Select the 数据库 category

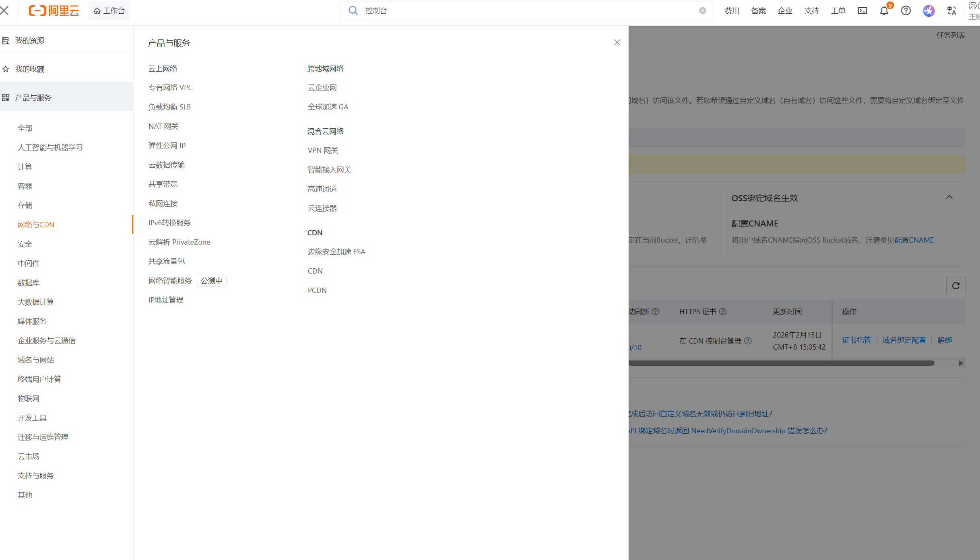(x=29, y=282)
